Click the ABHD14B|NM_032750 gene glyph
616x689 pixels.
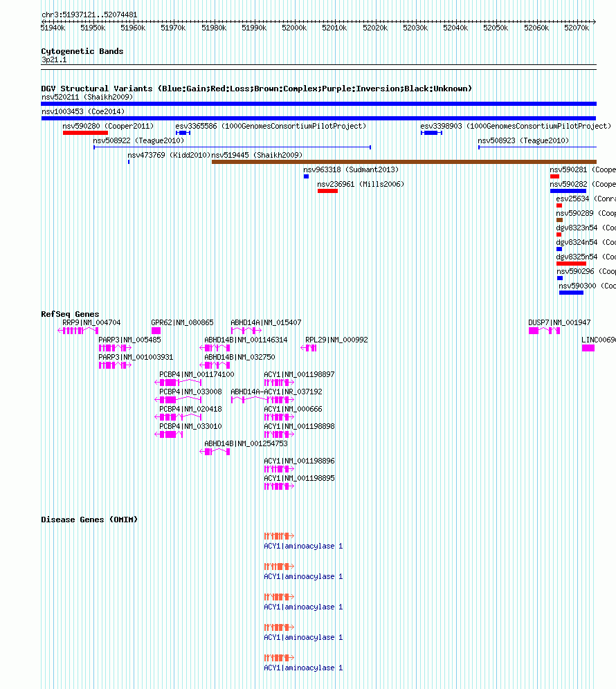(x=215, y=365)
